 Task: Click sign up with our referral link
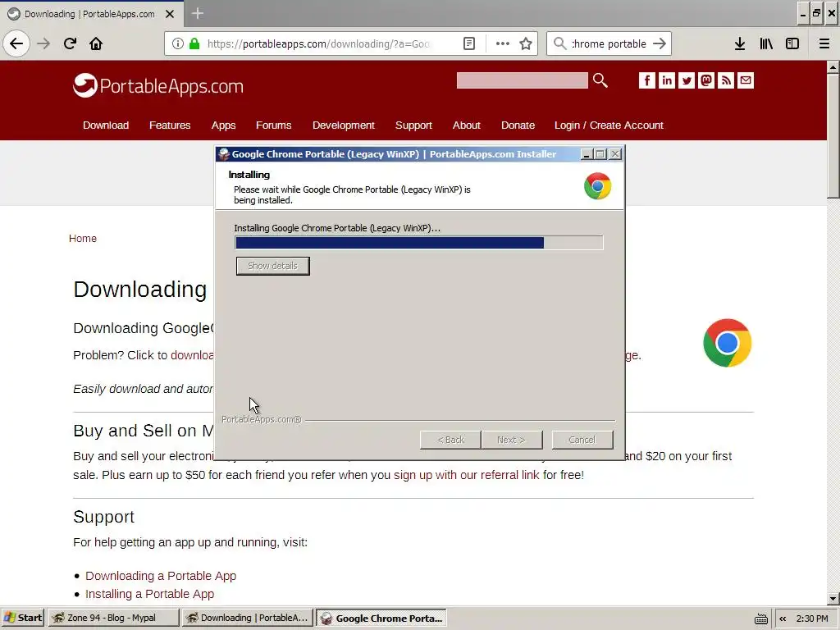(x=467, y=475)
